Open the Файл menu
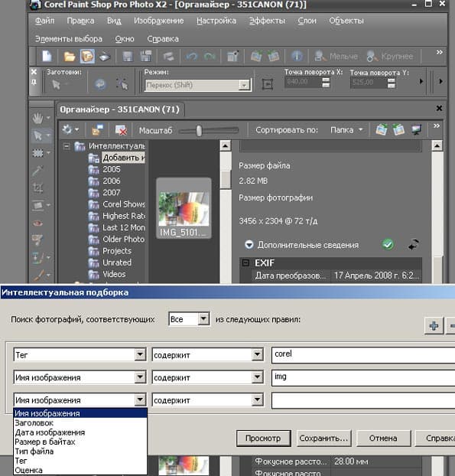This screenshot has width=455, height=476. click(45, 21)
